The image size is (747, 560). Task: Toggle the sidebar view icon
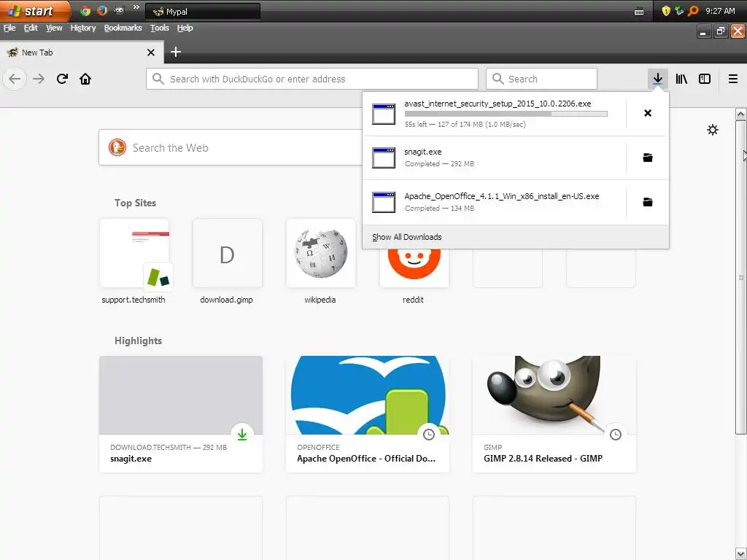pos(705,79)
